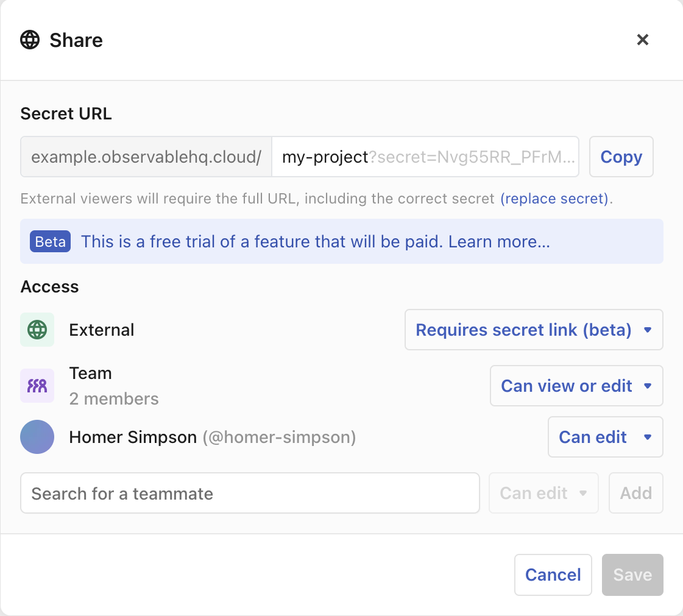Open the Learn more link about the trial
The height and width of the screenshot is (616, 683).
(x=497, y=241)
